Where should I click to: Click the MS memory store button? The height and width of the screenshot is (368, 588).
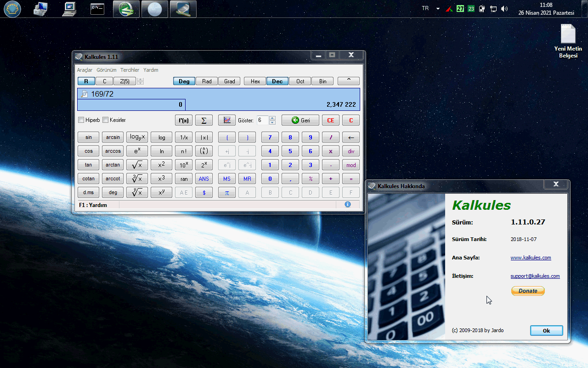click(x=227, y=178)
